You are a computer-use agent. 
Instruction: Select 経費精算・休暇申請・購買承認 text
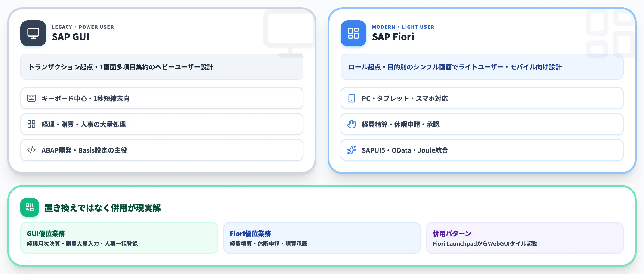(269, 243)
